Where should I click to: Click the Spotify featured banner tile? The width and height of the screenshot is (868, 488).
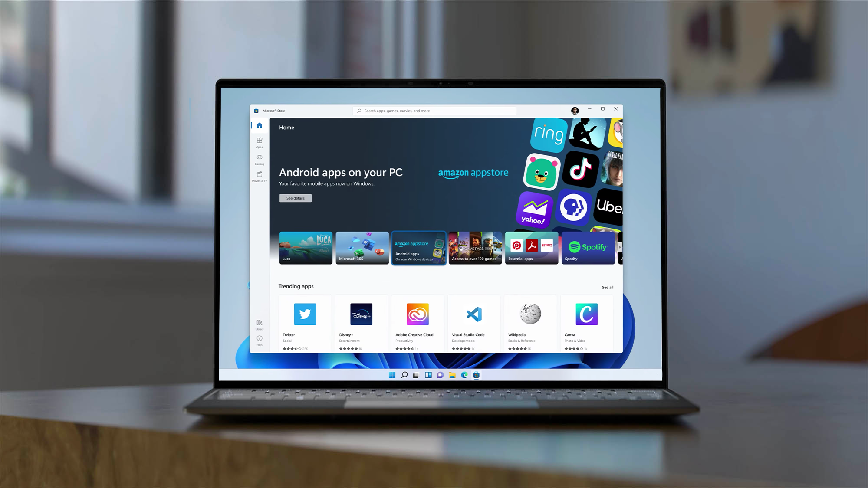[x=588, y=248]
